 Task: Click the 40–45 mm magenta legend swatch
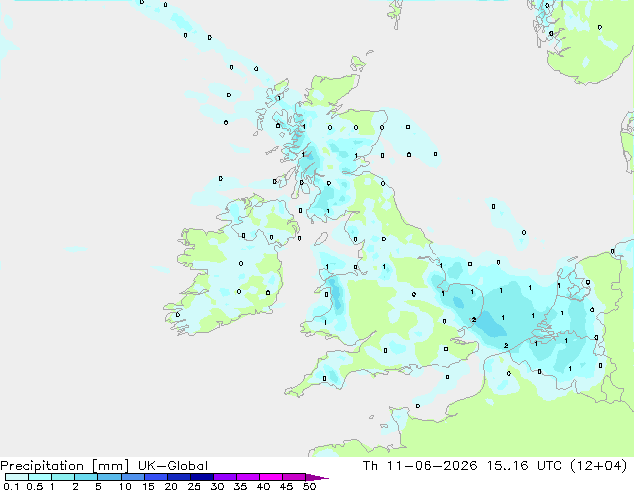coord(271,477)
